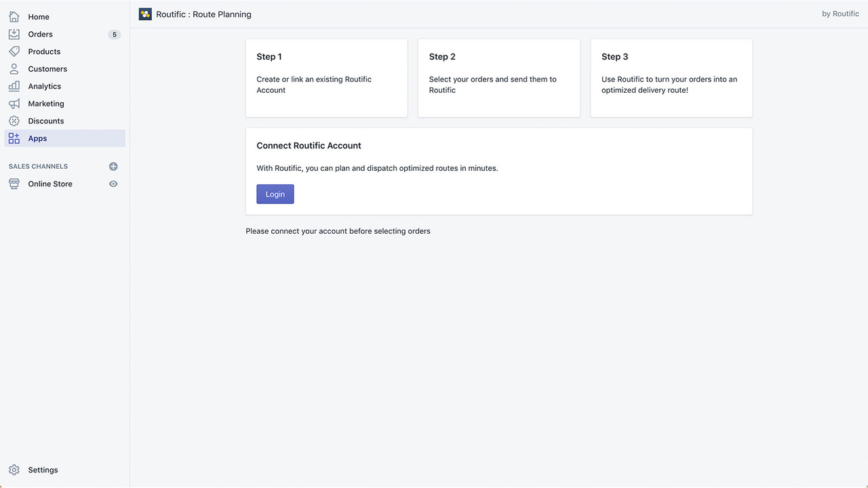
Task: Open Marketing with the megaphone icon
Action: tap(14, 103)
